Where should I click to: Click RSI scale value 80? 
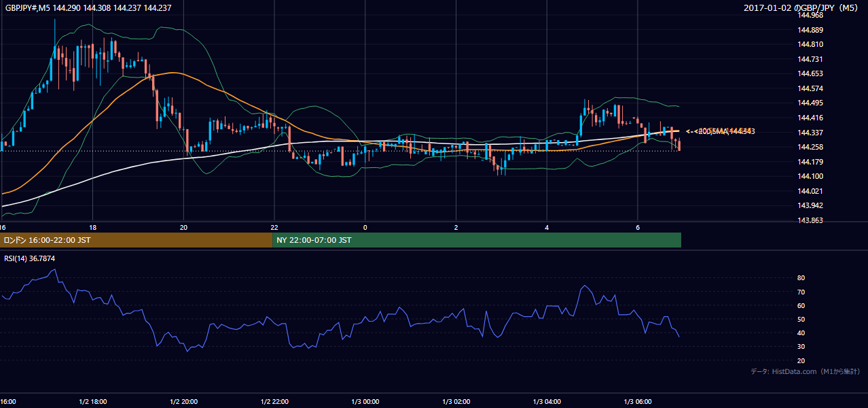pyautogui.click(x=801, y=278)
